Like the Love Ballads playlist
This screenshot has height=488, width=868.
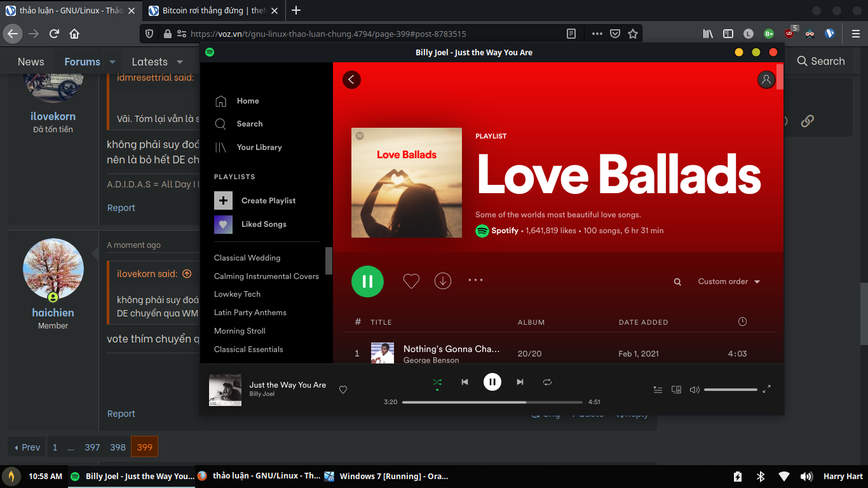(412, 281)
